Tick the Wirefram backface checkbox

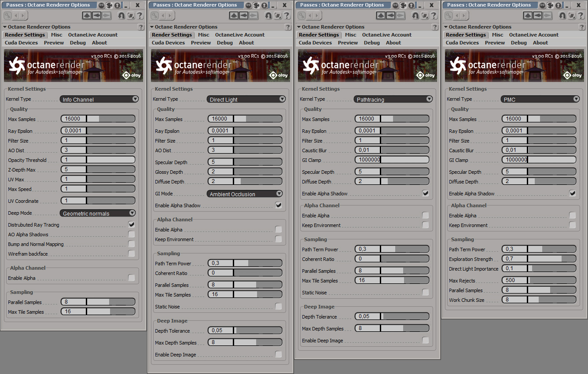point(132,253)
